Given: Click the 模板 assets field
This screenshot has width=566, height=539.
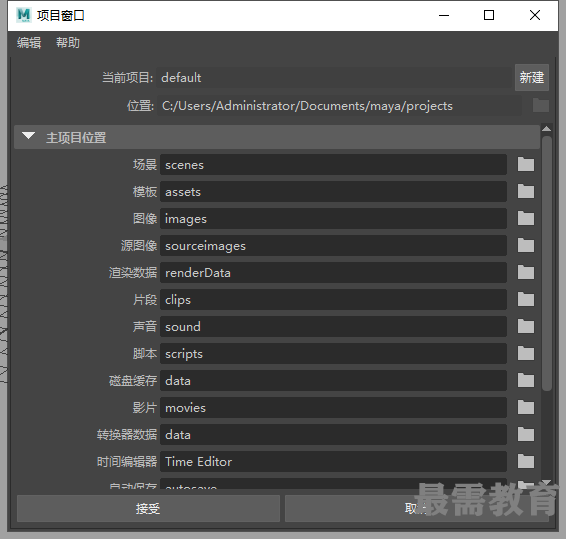Looking at the screenshot, I should pos(334,192).
